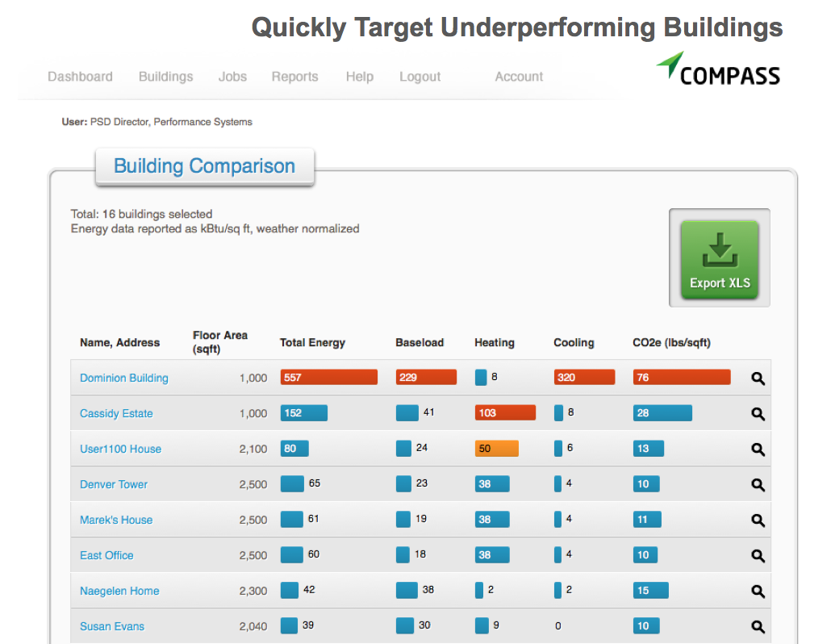Click the Baseload column header
831x644 pixels.
tap(420, 342)
